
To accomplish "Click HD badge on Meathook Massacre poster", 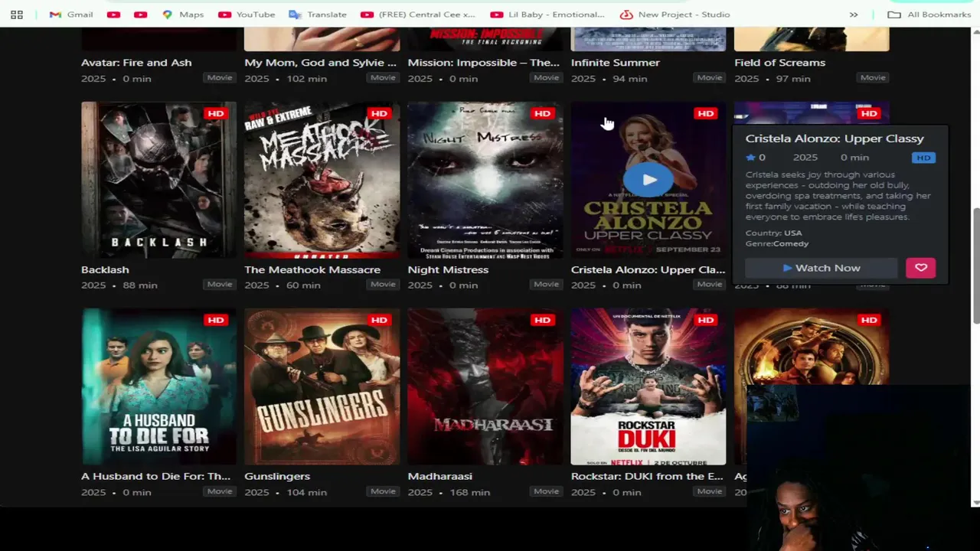I will (379, 113).
